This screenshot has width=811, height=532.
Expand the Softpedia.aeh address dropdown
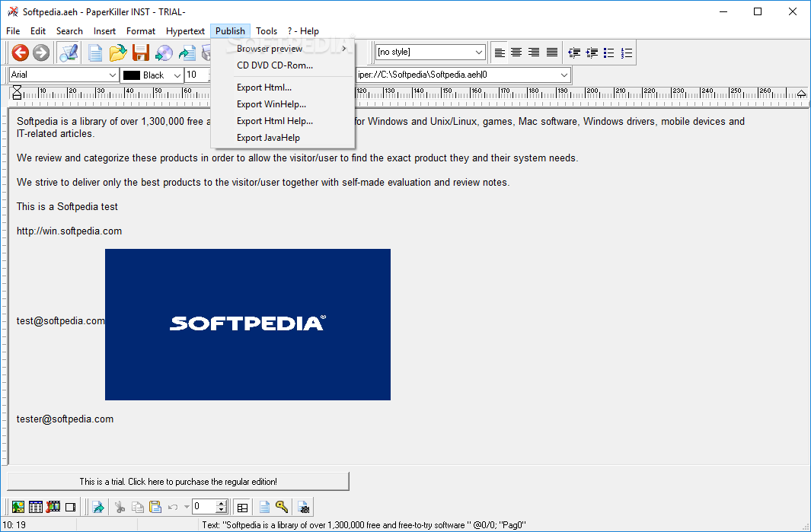click(564, 75)
